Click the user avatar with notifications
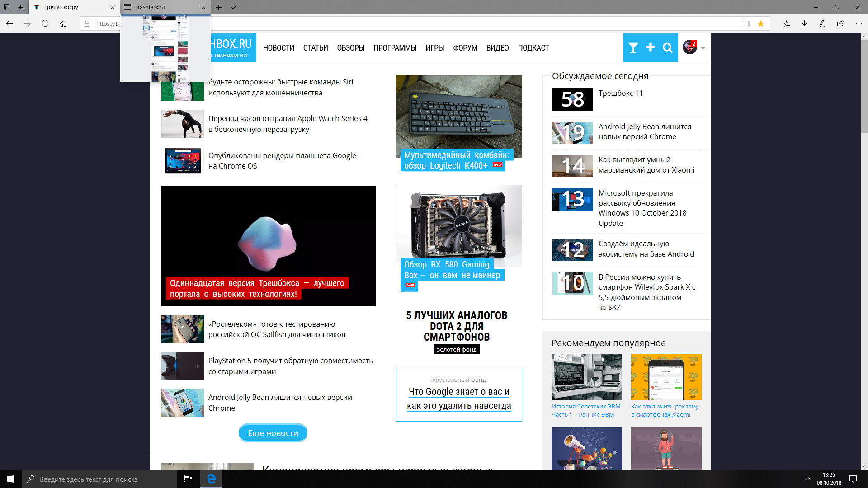Image resolution: width=868 pixels, height=488 pixels. 690,47
